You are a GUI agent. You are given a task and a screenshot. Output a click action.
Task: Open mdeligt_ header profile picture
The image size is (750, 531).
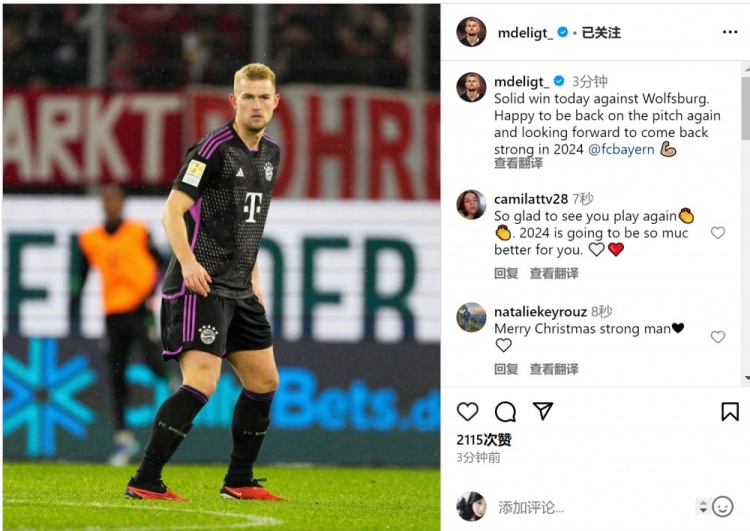coord(471,32)
